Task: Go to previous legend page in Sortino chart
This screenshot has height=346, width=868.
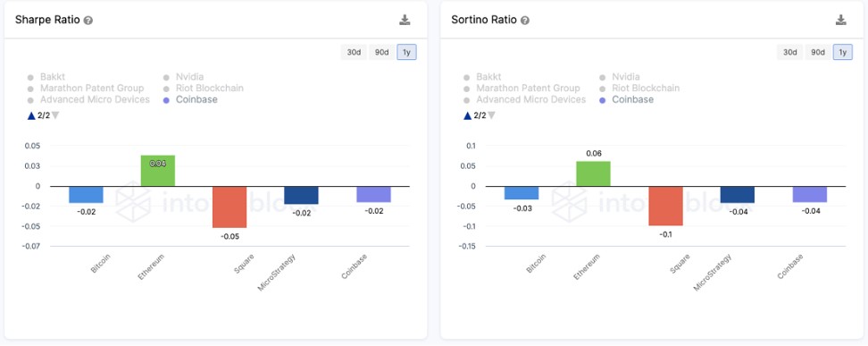Action: 468,115
